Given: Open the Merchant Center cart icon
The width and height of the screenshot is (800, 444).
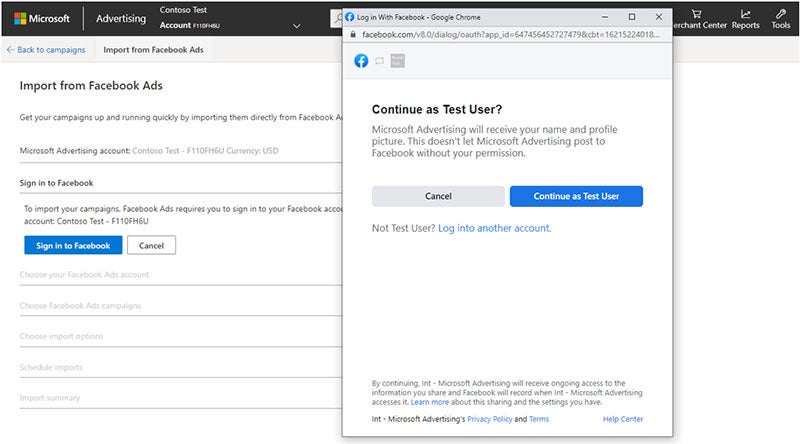Looking at the screenshot, I should pyautogui.click(x=696, y=14).
